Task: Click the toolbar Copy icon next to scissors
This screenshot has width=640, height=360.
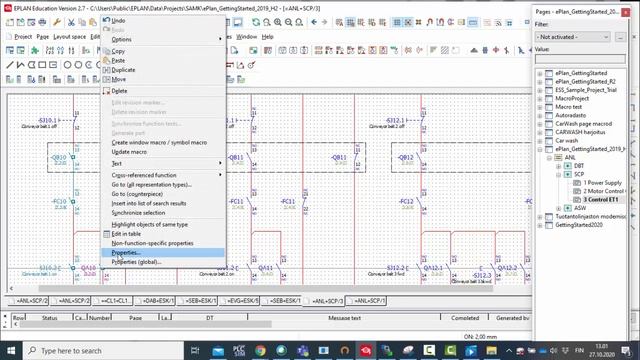Action: 82,22
